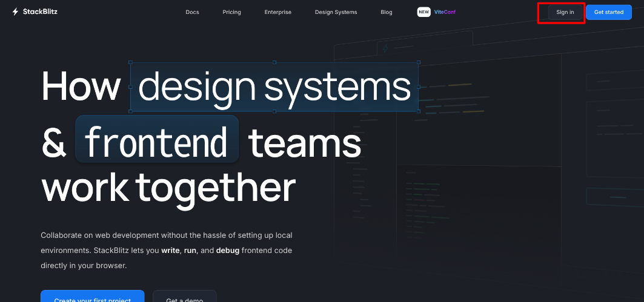The image size is (644, 302).
Task: Click the top-middle handle of the design systems box
Action: pyautogui.click(x=274, y=62)
